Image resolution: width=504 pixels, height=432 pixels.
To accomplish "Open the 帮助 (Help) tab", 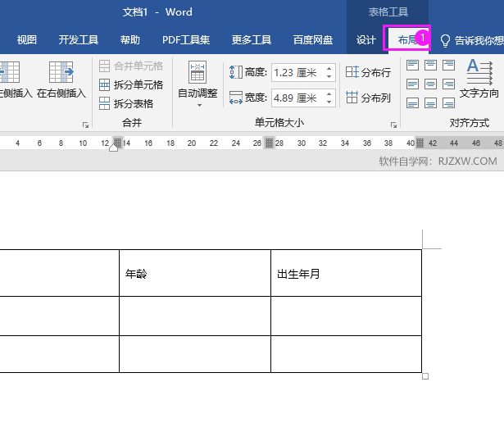I will (129, 40).
